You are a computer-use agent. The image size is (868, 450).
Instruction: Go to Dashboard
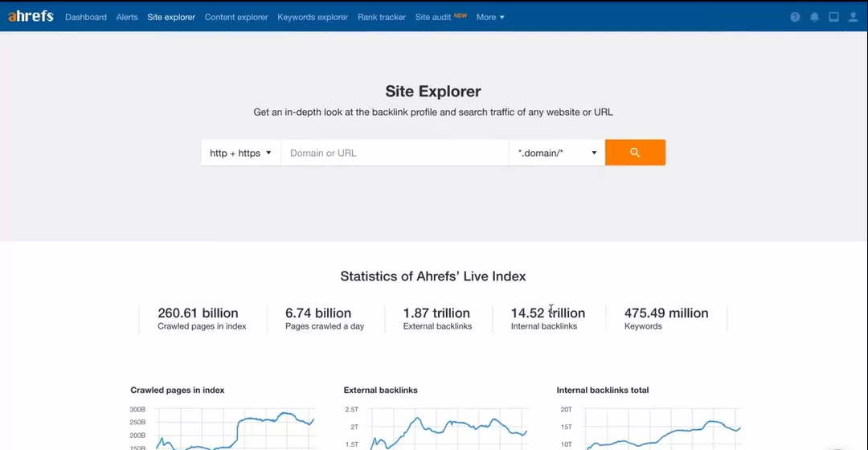86,17
